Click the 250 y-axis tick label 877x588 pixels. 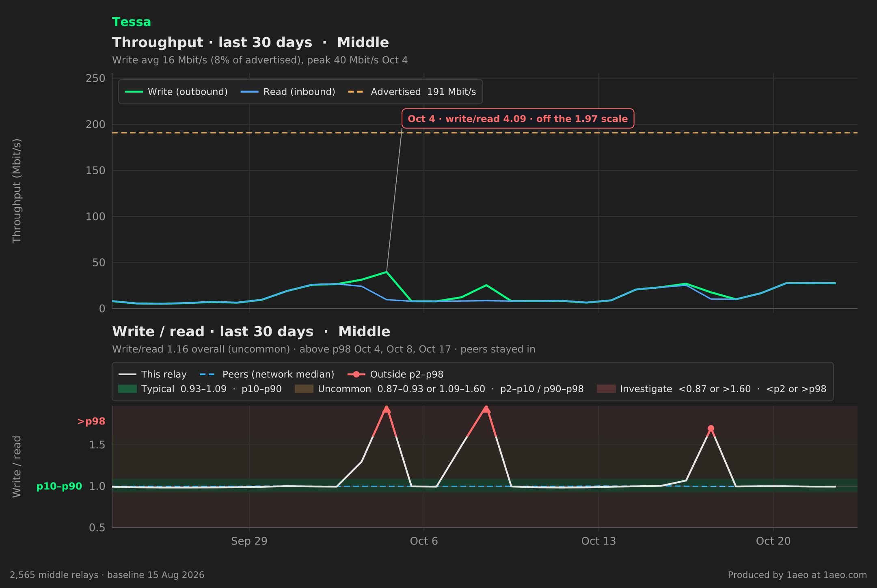(x=95, y=78)
